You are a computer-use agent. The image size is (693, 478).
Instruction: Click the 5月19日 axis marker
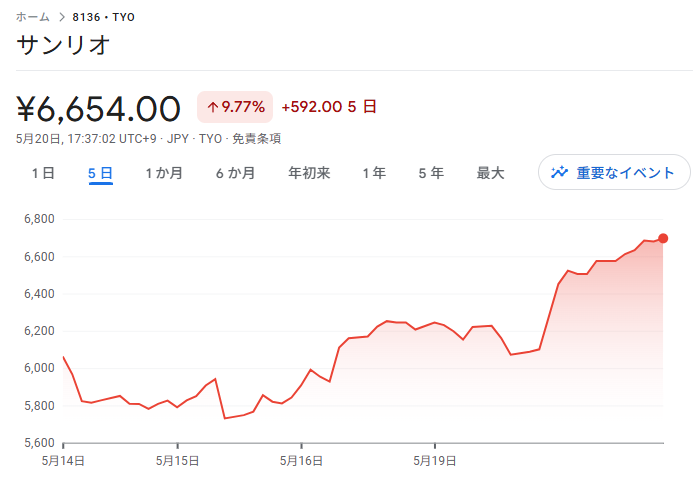point(435,461)
